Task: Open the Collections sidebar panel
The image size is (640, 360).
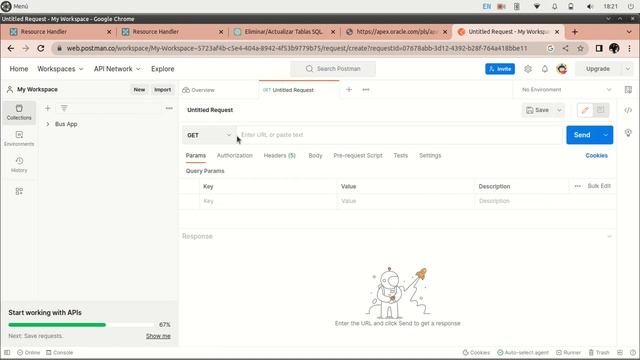Action: pos(19,112)
